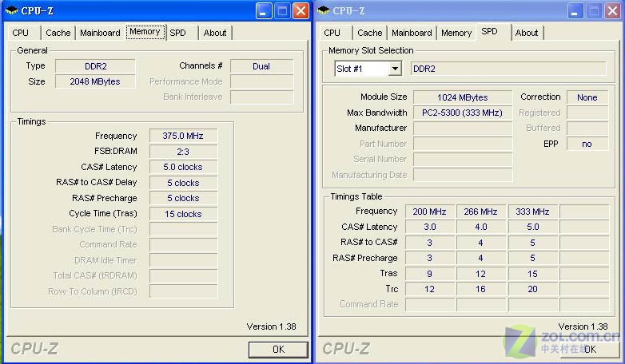The image size is (625, 364).
Task: Click CPU-Z chip icon in right title bar
Action: coord(323,10)
